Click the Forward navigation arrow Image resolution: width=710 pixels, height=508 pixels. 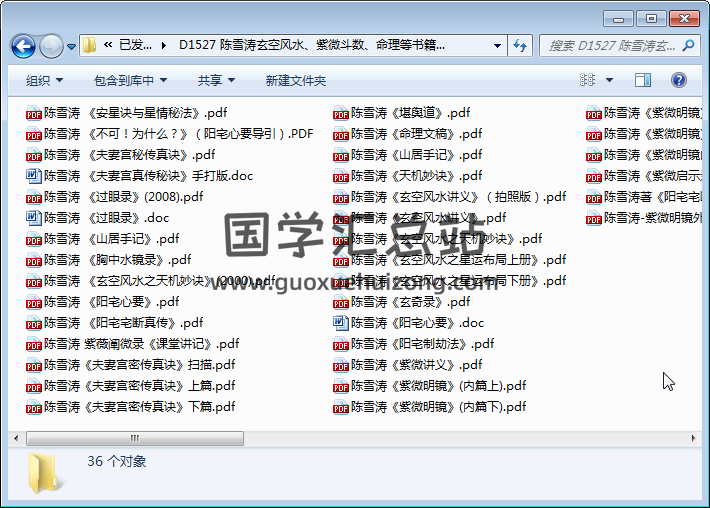point(51,46)
